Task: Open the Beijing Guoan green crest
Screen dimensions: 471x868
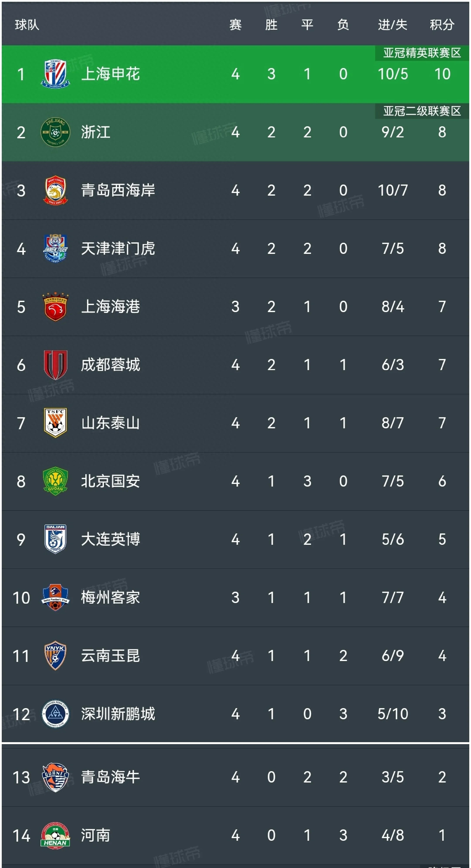Action: (55, 481)
